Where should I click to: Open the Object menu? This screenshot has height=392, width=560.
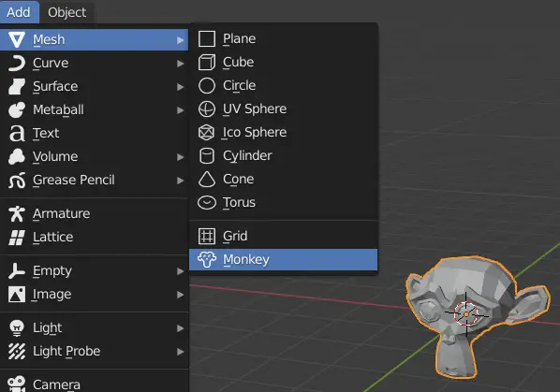click(x=67, y=12)
